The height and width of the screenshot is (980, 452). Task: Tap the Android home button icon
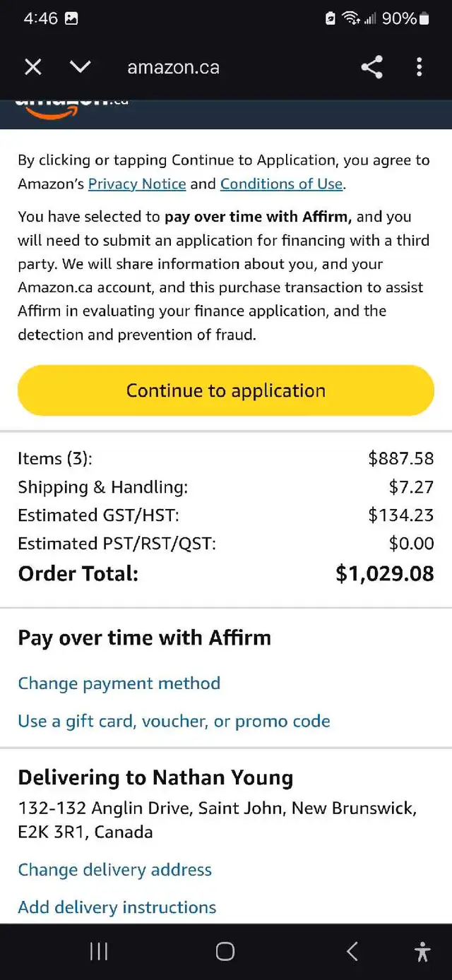click(225, 952)
